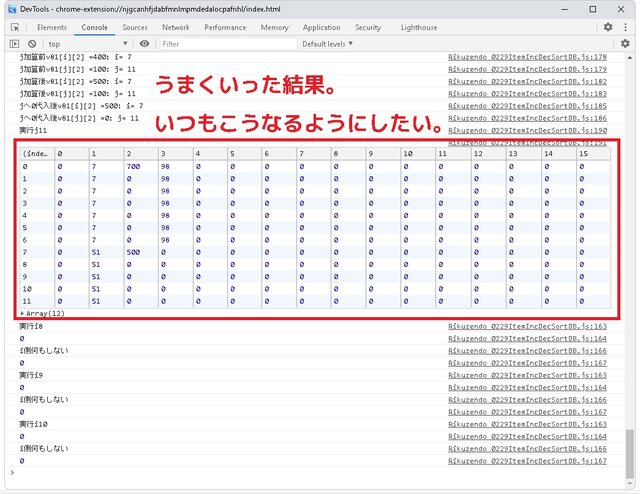Click the console prompt arrow at bottom

click(12, 472)
